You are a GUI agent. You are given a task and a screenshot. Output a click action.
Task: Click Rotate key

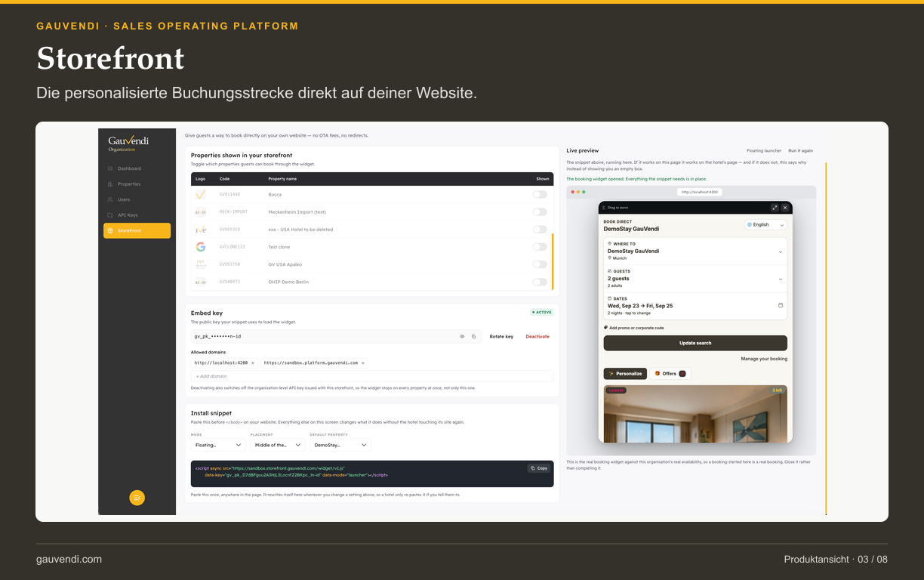(501, 337)
